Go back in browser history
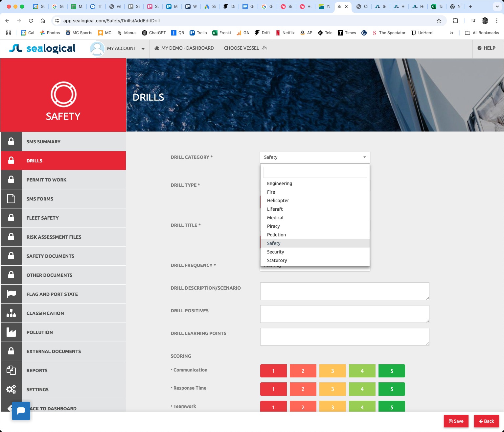The image size is (504, 432). click(7, 21)
